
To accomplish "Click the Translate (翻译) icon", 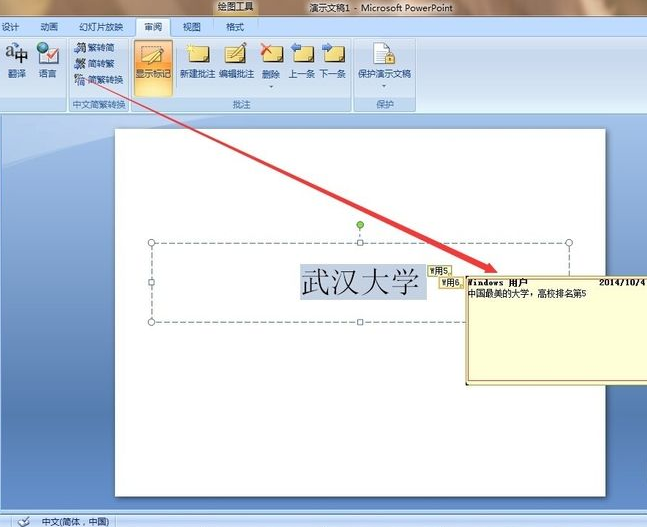I will [x=16, y=58].
